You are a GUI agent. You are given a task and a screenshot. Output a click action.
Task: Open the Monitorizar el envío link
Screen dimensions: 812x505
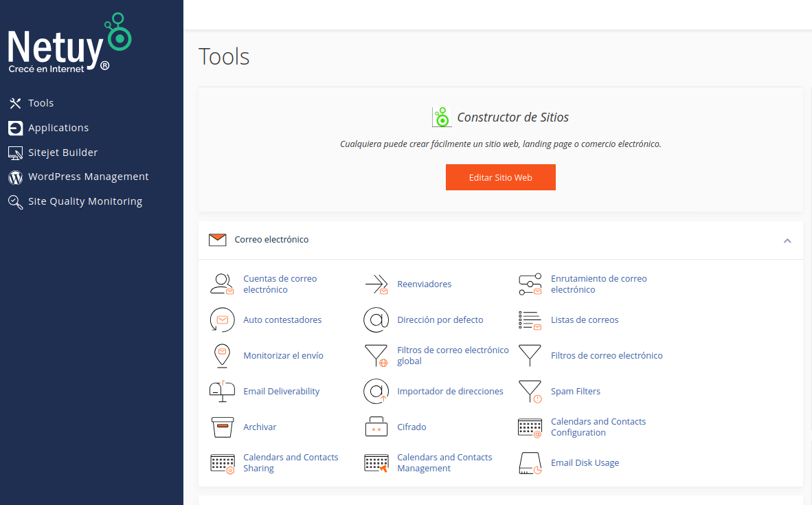point(283,356)
